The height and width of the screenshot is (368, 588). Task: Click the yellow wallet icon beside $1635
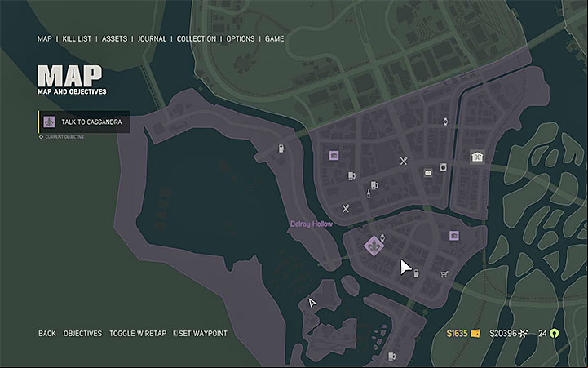point(475,333)
